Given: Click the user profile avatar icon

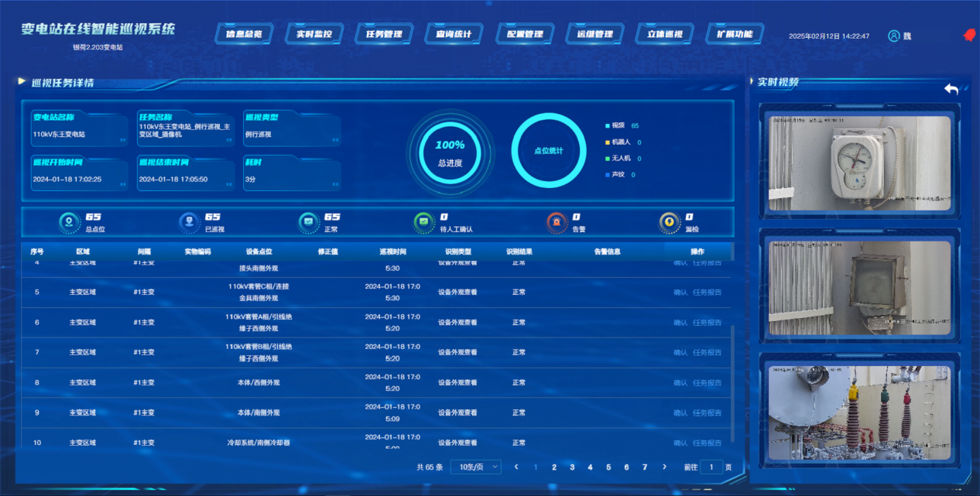Looking at the screenshot, I should tap(894, 36).
